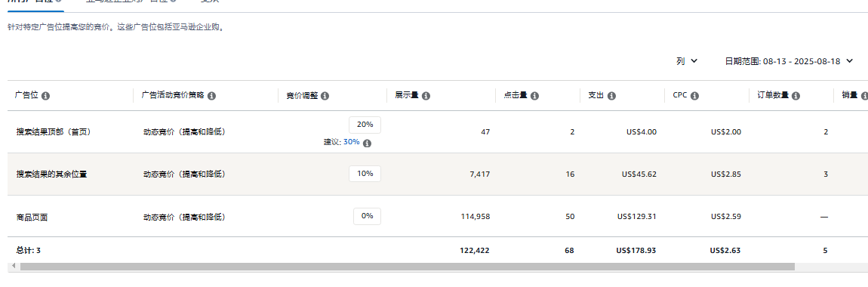Image resolution: width=868 pixels, height=287 pixels.
Task: Click info icon beside 广告活动竞价策略 header
Action: pos(211,96)
